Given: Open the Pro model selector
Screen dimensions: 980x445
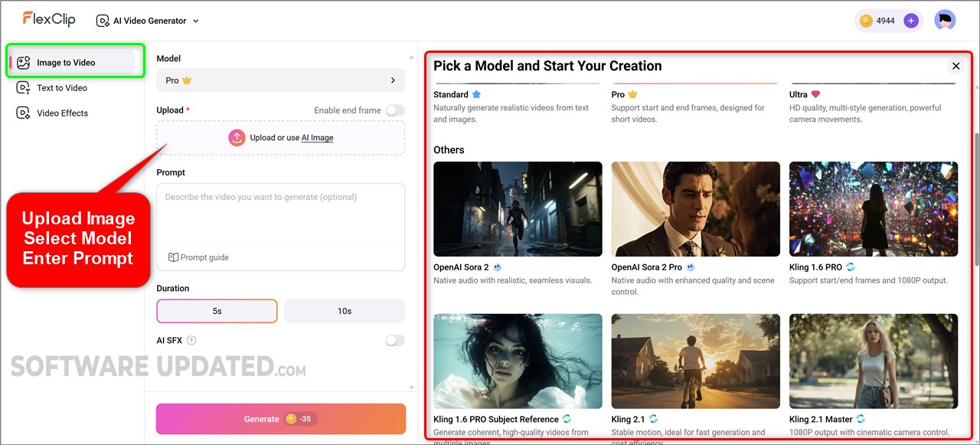Looking at the screenshot, I should coord(280,80).
